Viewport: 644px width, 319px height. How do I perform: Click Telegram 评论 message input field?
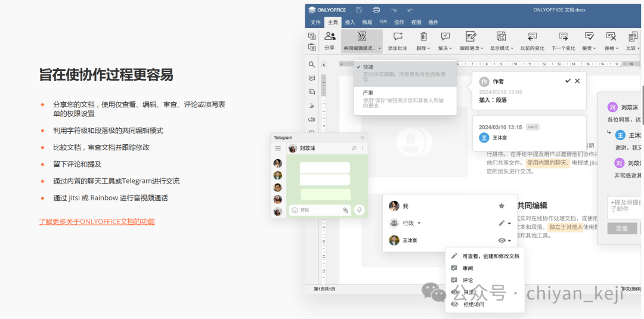click(320, 210)
